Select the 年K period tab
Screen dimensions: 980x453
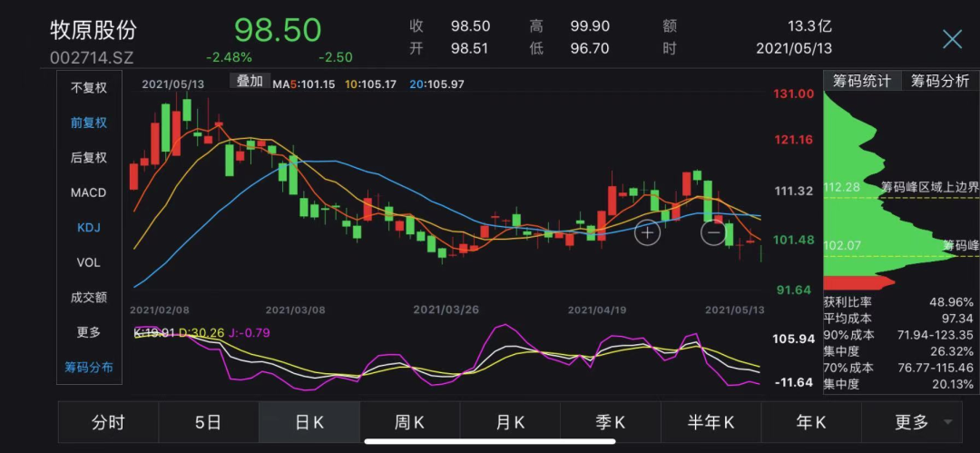pyautogui.click(x=811, y=422)
